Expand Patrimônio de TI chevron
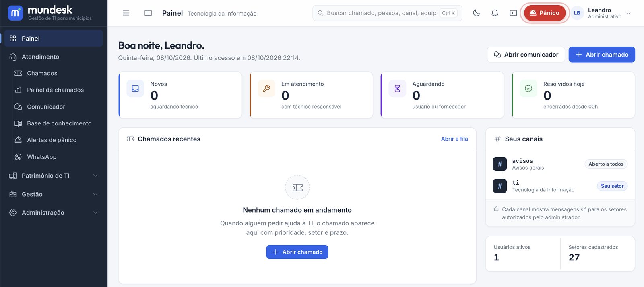Image resolution: width=644 pixels, height=287 pixels. 95,176
